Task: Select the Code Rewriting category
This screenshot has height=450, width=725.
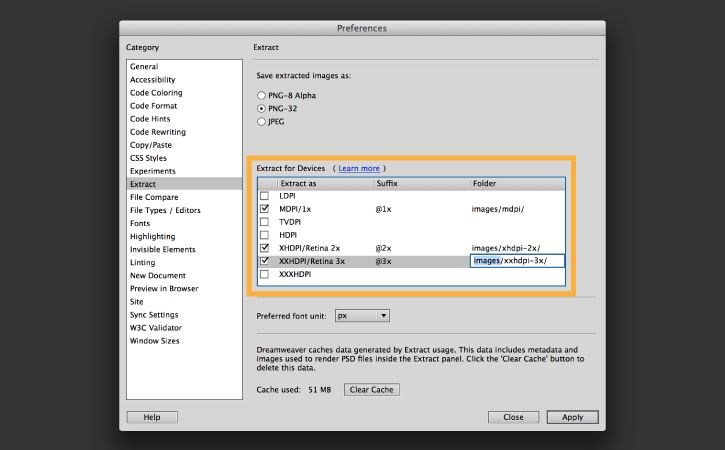Action: tap(184, 132)
